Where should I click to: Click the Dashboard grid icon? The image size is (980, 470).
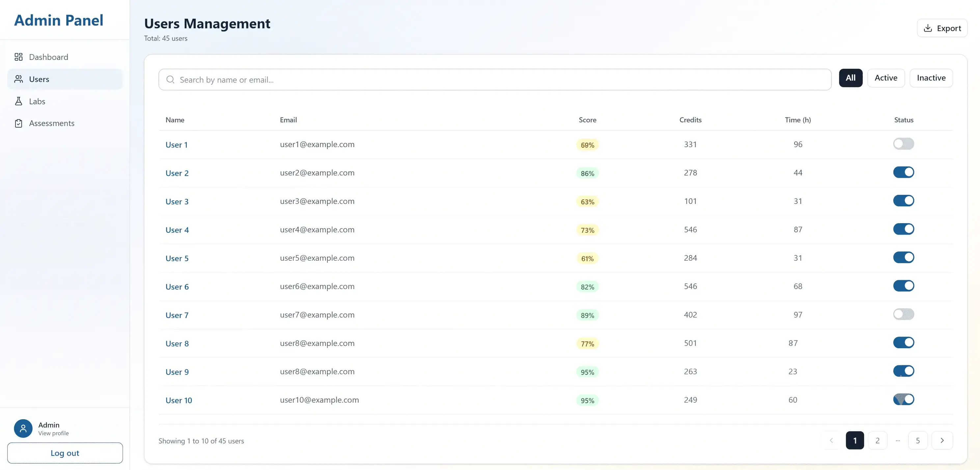[18, 57]
